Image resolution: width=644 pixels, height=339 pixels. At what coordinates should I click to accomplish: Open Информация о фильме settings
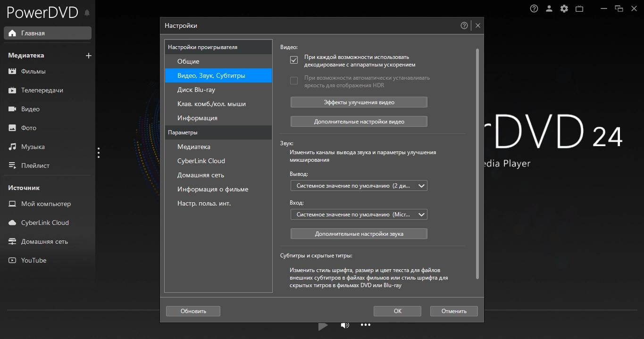click(x=218, y=189)
